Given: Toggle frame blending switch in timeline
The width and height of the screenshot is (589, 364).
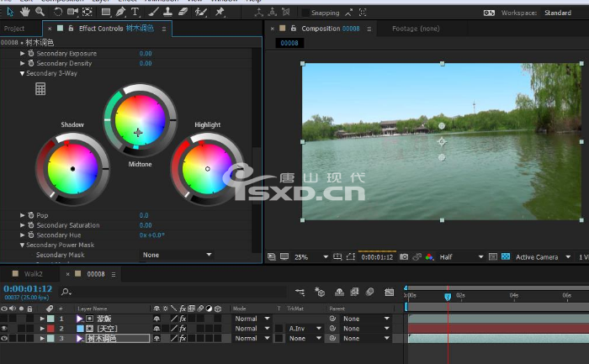Looking at the screenshot, I should pyautogui.click(x=354, y=292).
